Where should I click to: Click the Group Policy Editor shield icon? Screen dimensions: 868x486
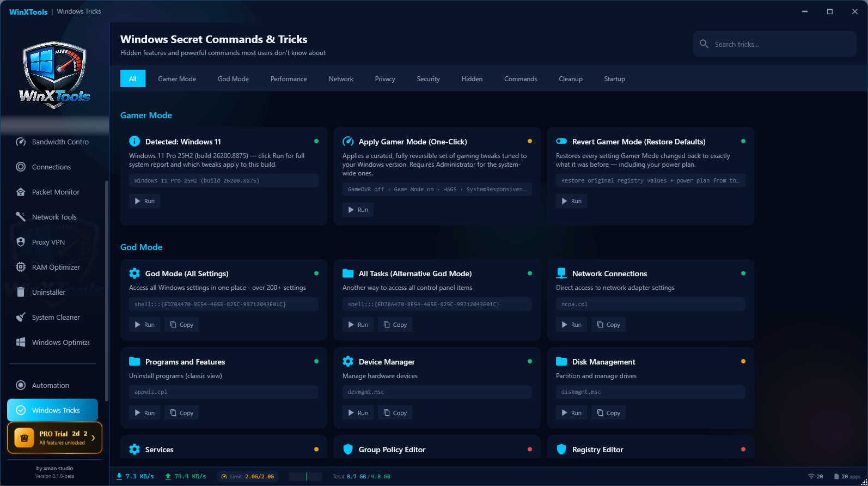point(348,449)
